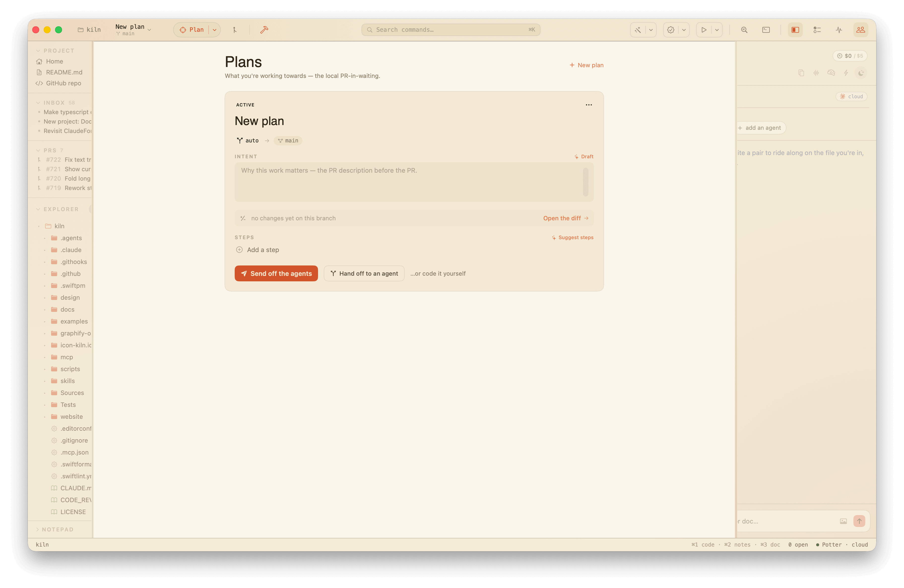The image size is (904, 588).
Task: Click the cloud model badge
Action: click(852, 97)
